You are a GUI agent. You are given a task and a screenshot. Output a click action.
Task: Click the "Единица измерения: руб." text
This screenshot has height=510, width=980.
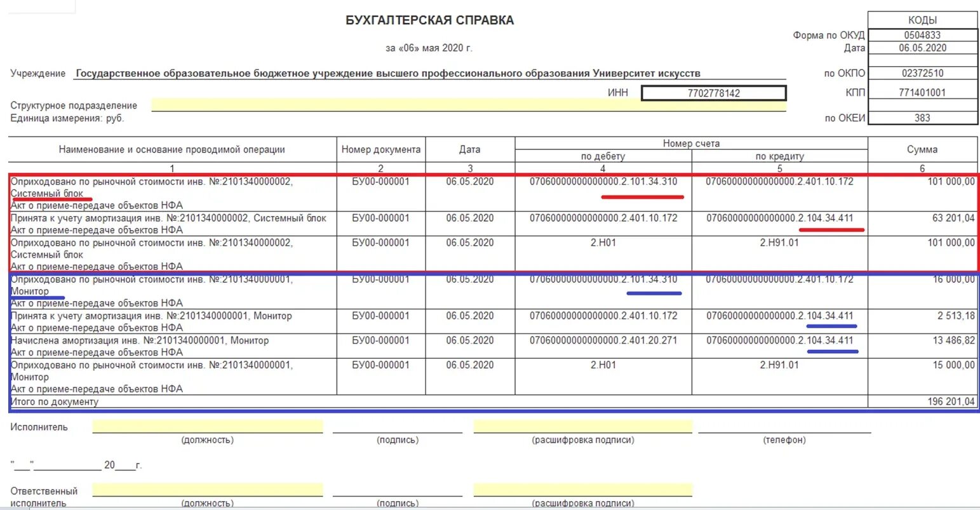point(67,118)
